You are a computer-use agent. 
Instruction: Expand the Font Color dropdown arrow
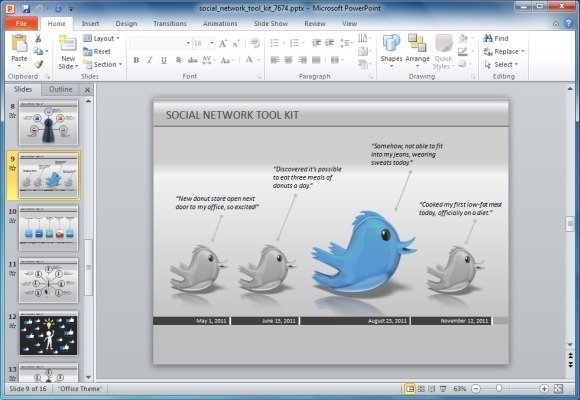coord(259,60)
